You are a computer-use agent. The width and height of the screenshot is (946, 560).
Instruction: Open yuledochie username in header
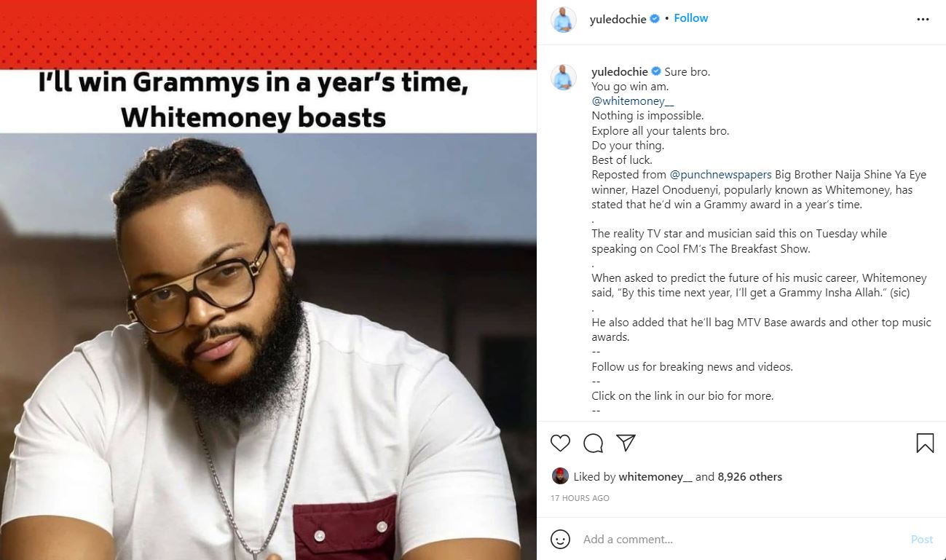point(618,20)
